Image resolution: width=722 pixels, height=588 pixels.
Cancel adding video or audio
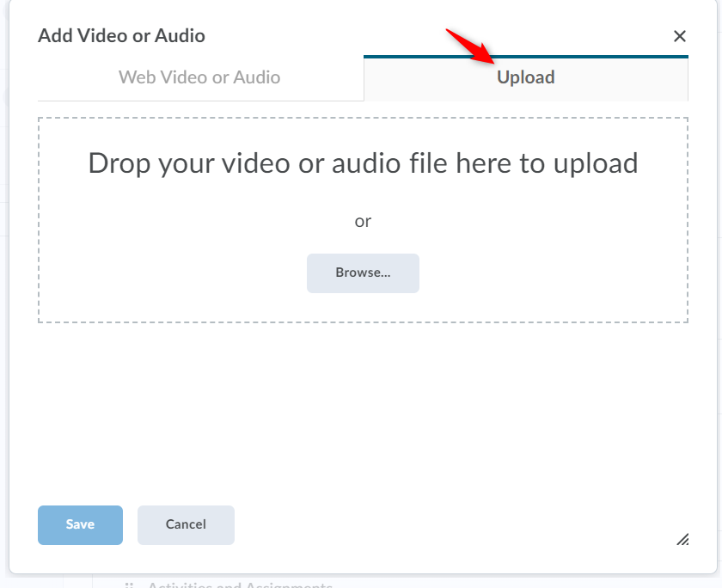[x=186, y=524]
